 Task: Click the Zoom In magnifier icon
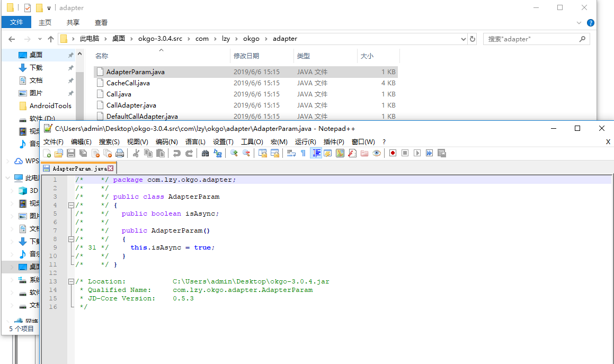pyautogui.click(x=234, y=153)
